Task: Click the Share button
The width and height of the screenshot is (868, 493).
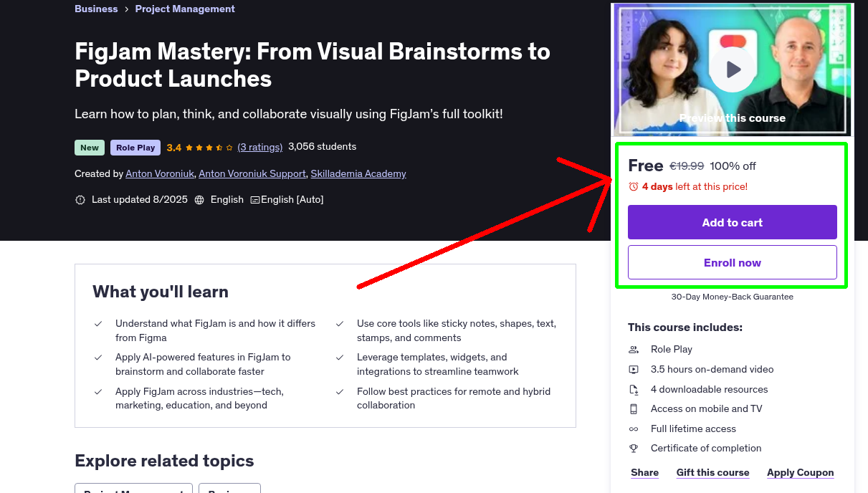Action: 644,473
